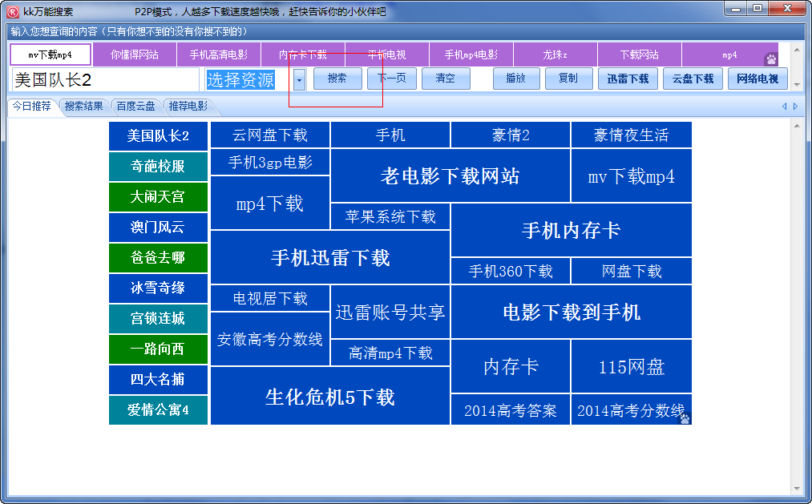This screenshot has height=504, width=812.
Task: Click the 搜索 button
Action: tap(337, 79)
